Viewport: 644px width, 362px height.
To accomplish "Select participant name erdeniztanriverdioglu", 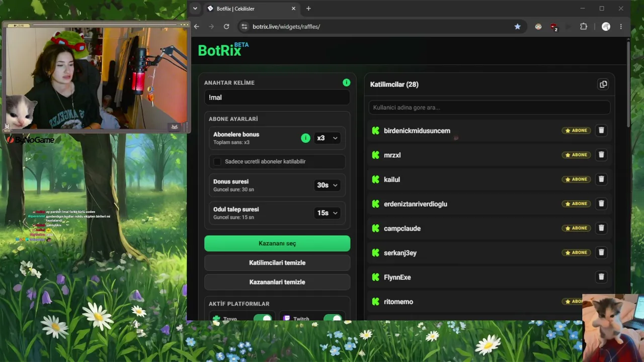I will click(416, 204).
